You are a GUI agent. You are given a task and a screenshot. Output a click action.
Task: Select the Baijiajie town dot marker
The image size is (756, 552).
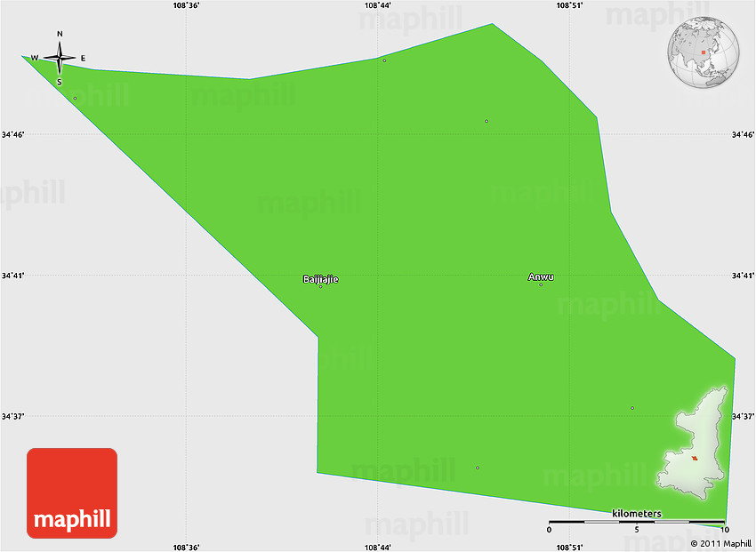[320, 286]
